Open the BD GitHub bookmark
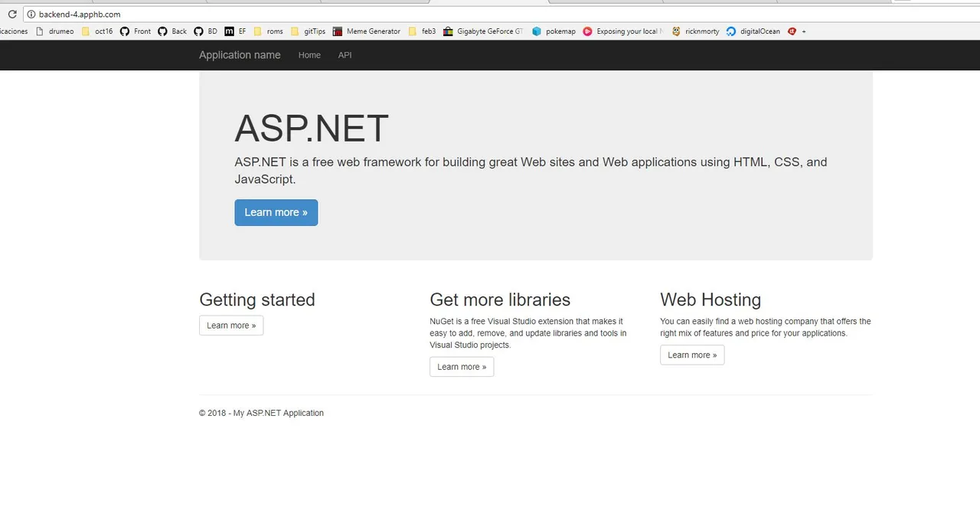The width and height of the screenshot is (980, 530). pyautogui.click(x=206, y=31)
